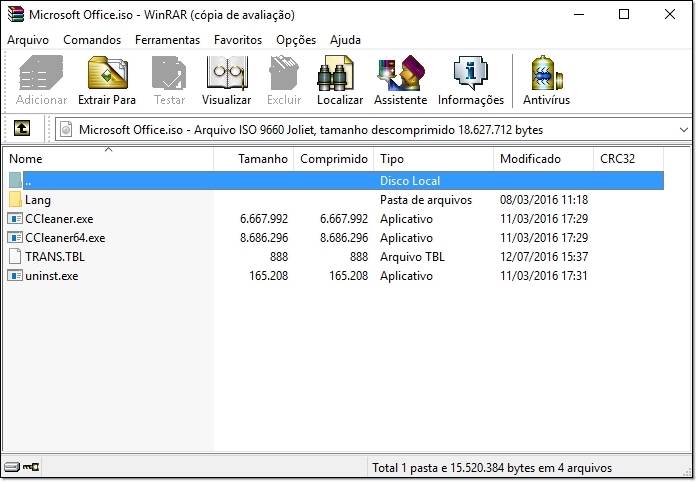Launch the Assistente wizard icon

401,72
